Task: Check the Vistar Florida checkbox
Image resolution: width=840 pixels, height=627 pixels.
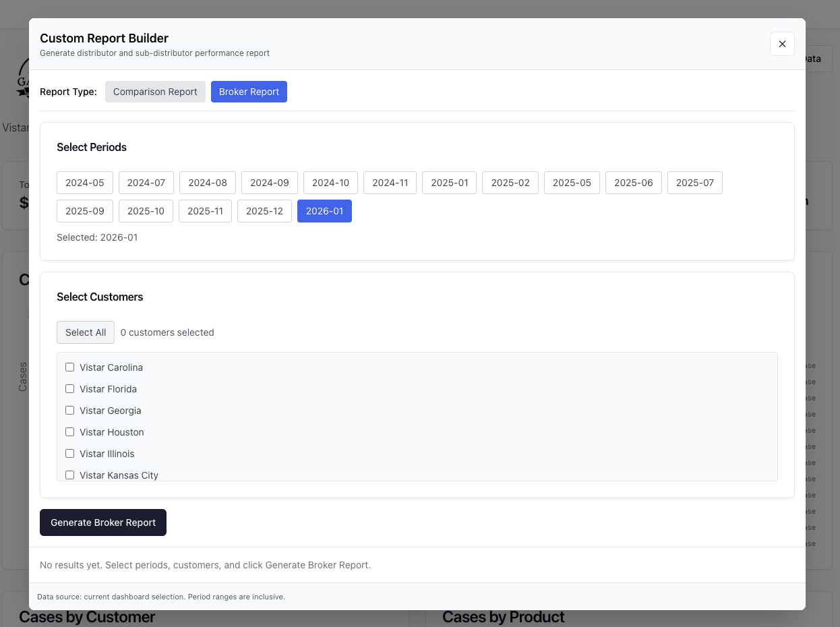Action: 69,389
